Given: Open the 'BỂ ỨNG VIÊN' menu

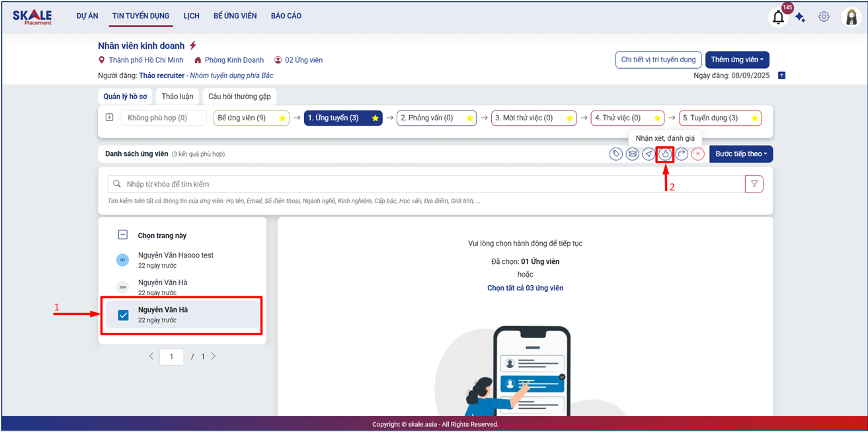Looking at the screenshot, I should (235, 16).
